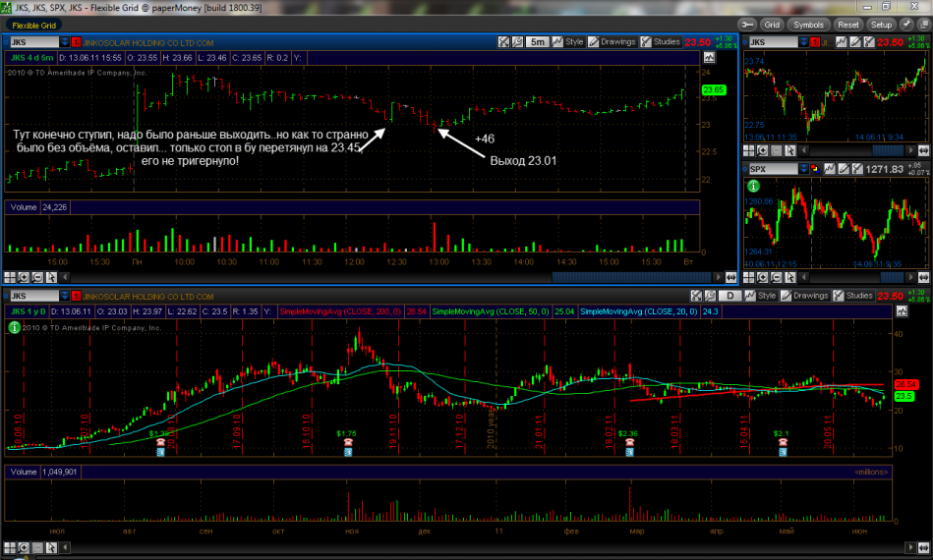
Task: Click green info icon on SPX chart
Action: [x=753, y=186]
